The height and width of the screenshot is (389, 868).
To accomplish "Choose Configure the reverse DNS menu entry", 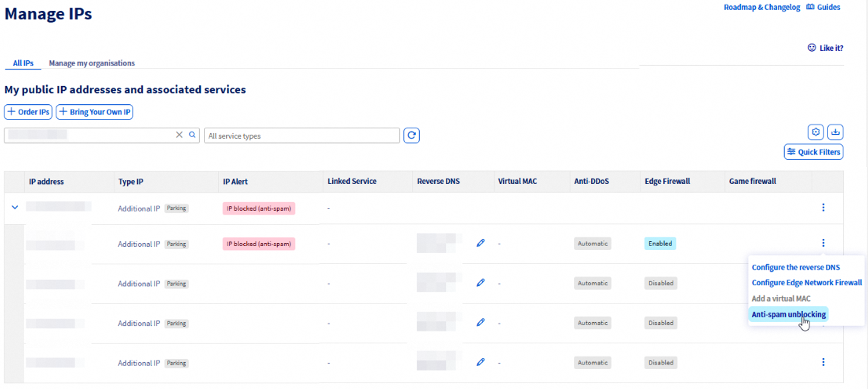I will [x=796, y=267].
